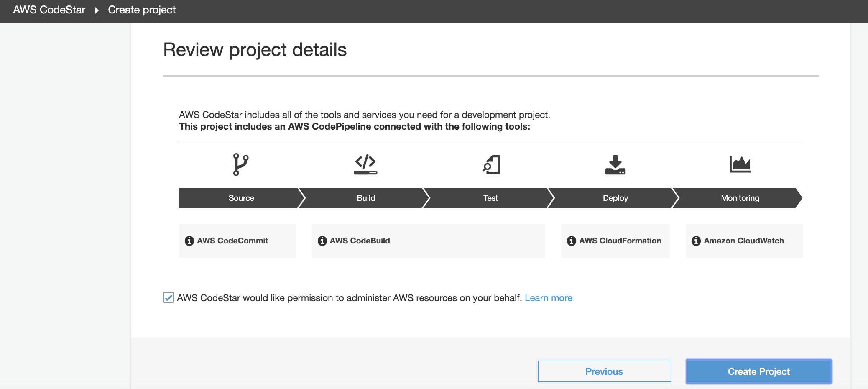Uncheck the CodeStar permission checkbox
868x389 pixels.
click(x=168, y=297)
